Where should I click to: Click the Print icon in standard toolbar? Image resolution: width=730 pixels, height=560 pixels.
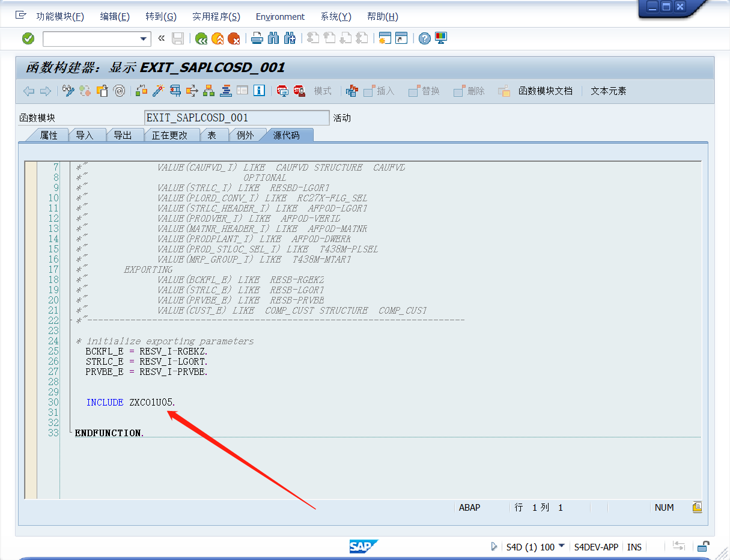(257, 38)
